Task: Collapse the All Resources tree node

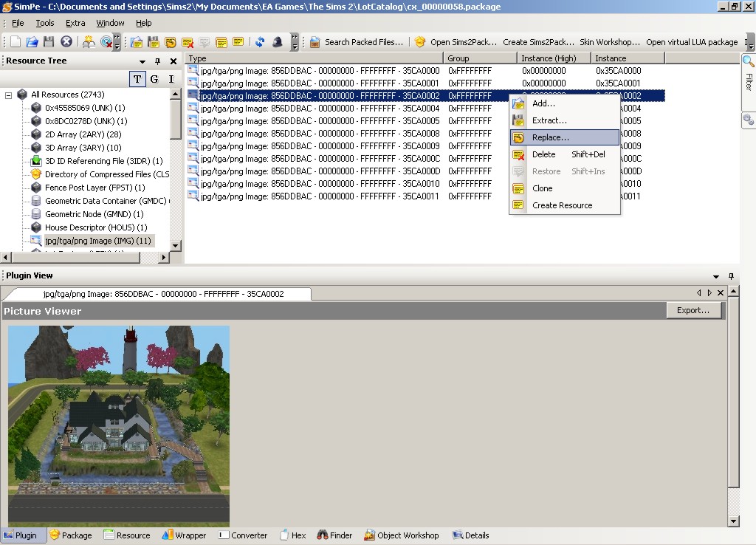Action: (9, 95)
